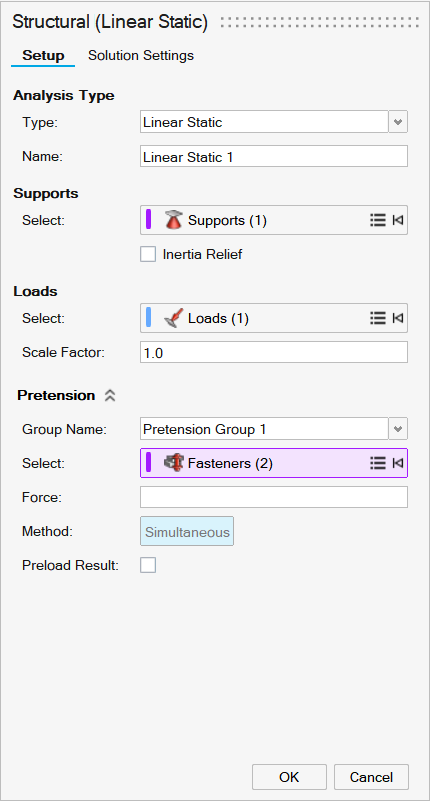Check the Preload Result box
Image resolution: width=430 pixels, height=801 pixels.
coord(148,565)
